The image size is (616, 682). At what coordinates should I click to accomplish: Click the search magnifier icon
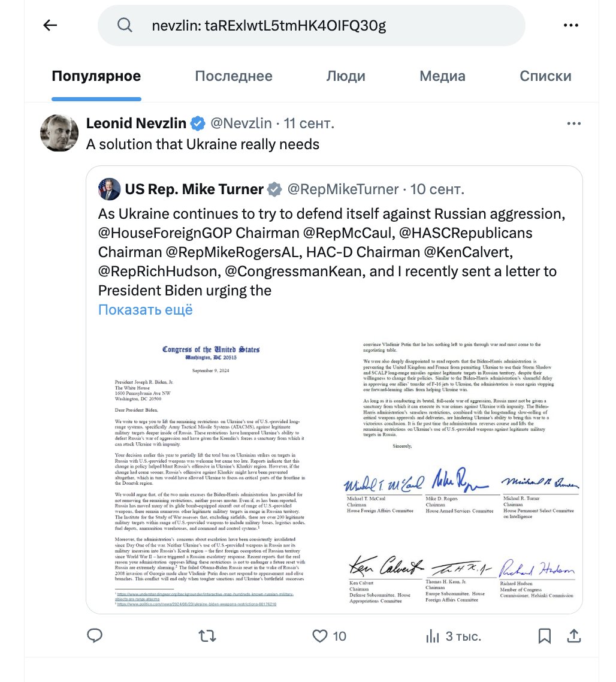(125, 25)
